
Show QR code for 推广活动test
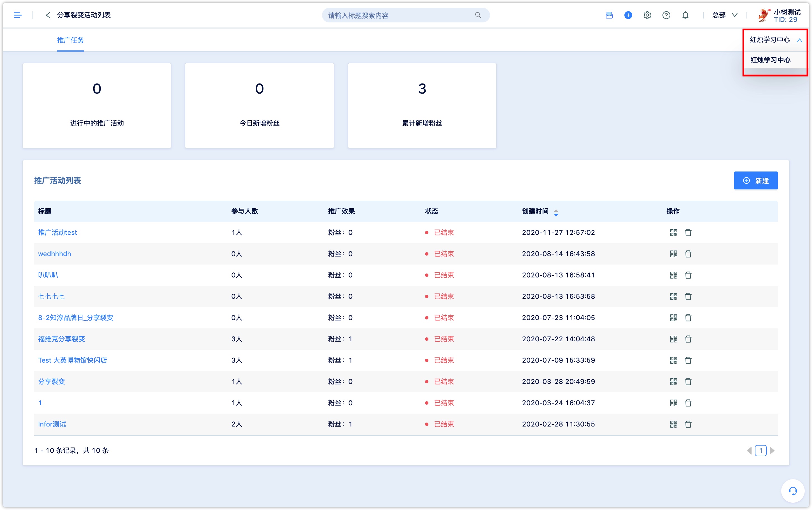tap(673, 232)
